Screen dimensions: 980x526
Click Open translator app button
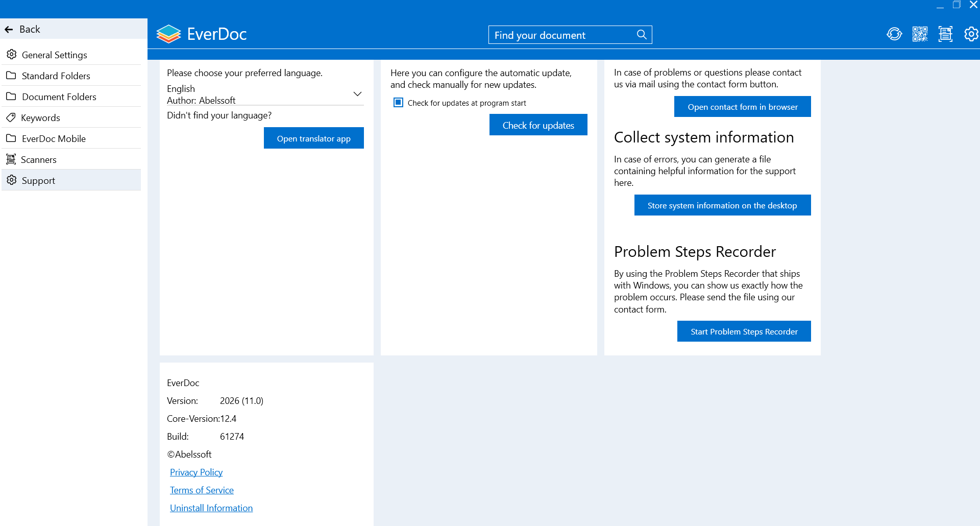click(x=314, y=138)
